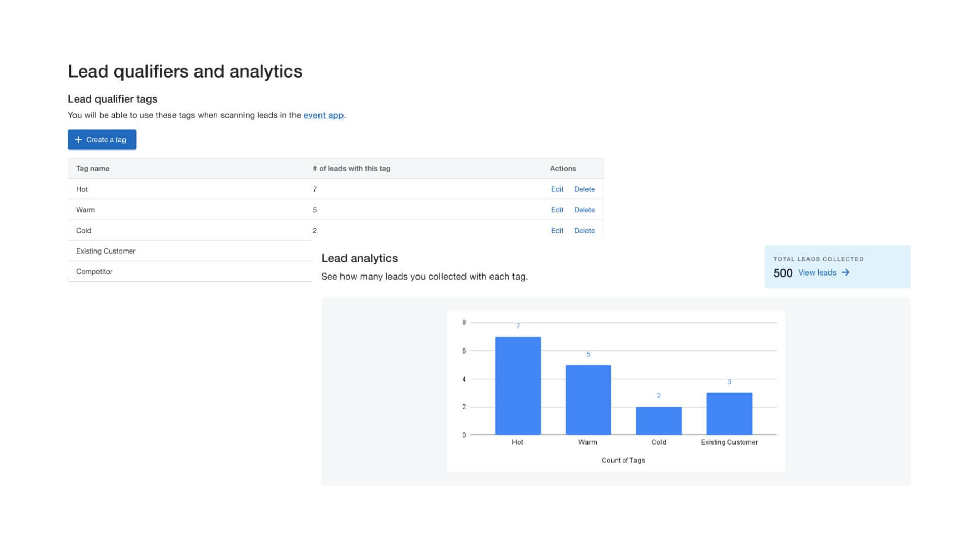Open the event app link
Viewport: 980px width, 551px height.
click(x=323, y=115)
